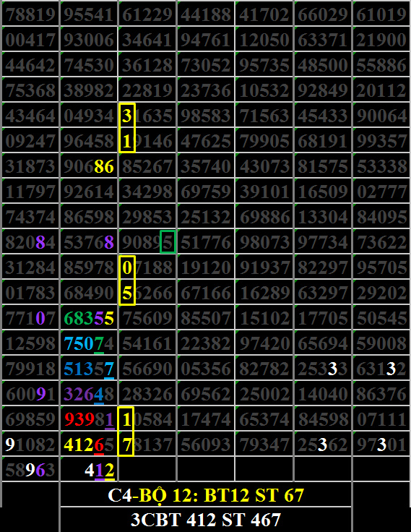Click the cell containing 00417

(30, 39)
